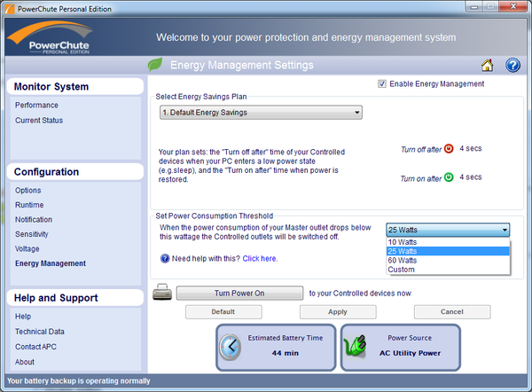This screenshot has height=392, width=532.
Task: Click the Monitor System section header
Action: (x=75, y=87)
